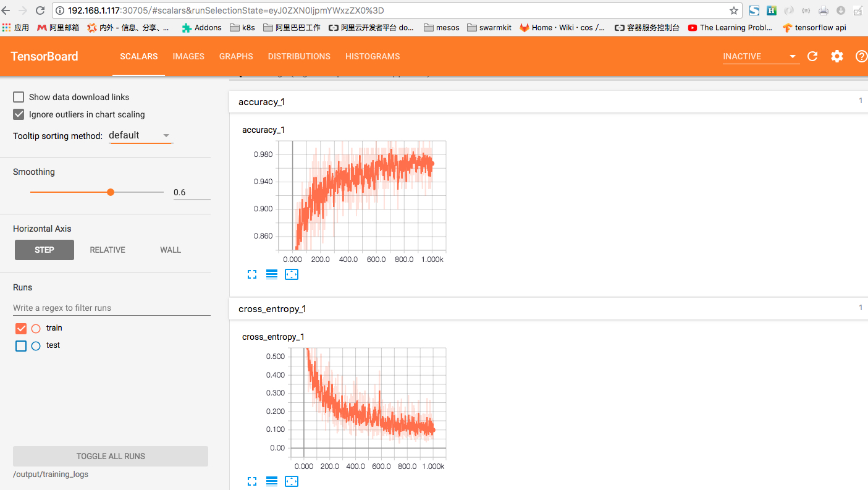This screenshot has height=490, width=868.
Task: Open TensorBoard settings gear
Action: [836, 56]
